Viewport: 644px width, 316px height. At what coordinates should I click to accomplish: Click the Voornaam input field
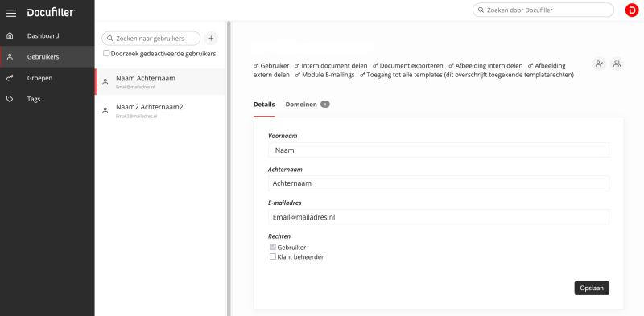click(x=438, y=150)
